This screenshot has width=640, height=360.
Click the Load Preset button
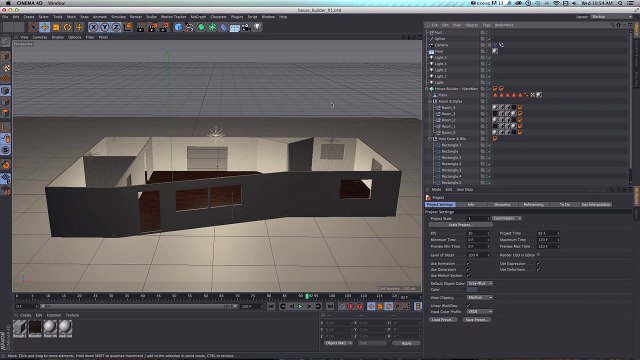click(443, 320)
